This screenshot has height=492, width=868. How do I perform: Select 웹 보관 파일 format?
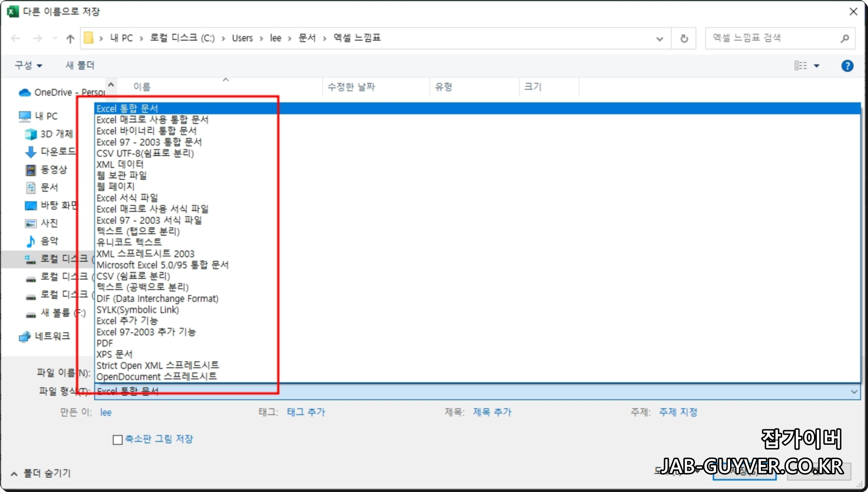(477, 175)
